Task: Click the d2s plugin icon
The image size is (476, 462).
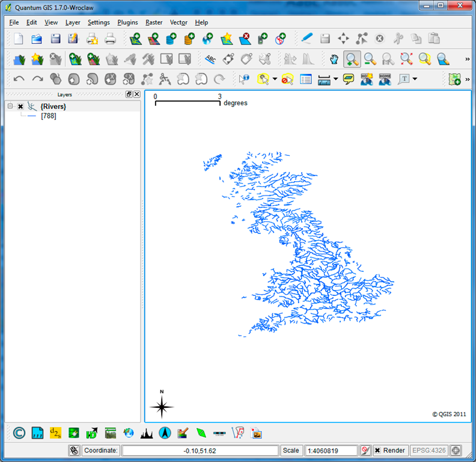Action: [x=55, y=433]
